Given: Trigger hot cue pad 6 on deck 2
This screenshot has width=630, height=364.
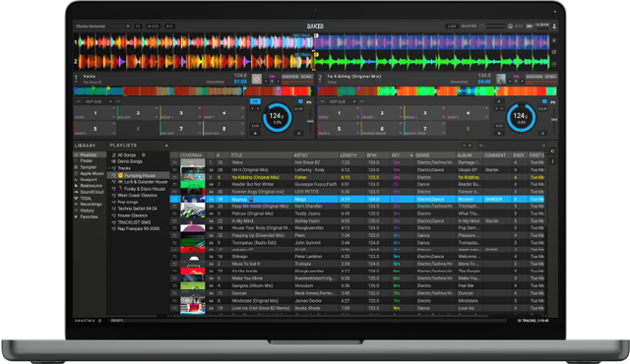Looking at the screenshot, I should [x=382, y=129].
